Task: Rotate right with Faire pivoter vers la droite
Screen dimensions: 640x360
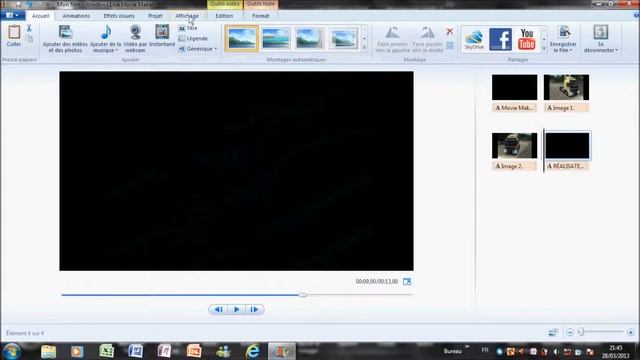Action: coord(427,39)
